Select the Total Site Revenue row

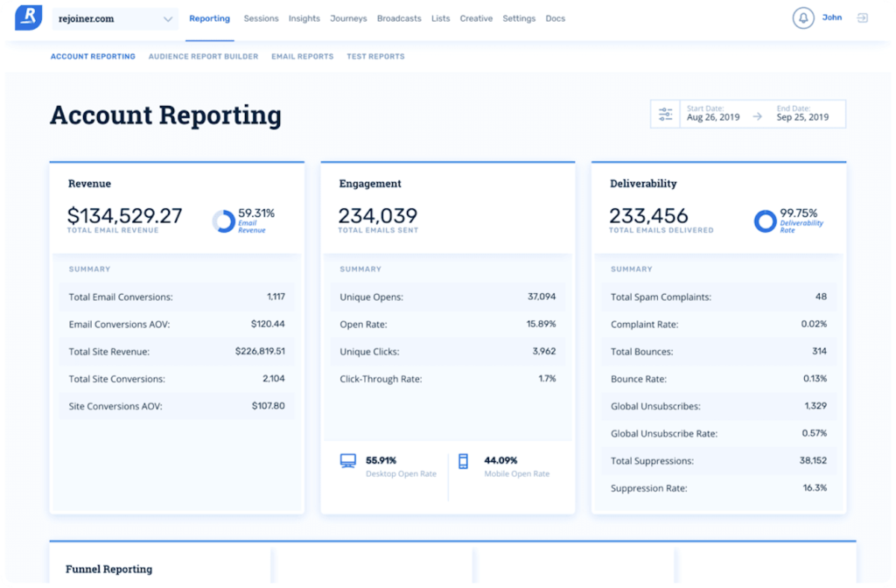coord(177,352)
